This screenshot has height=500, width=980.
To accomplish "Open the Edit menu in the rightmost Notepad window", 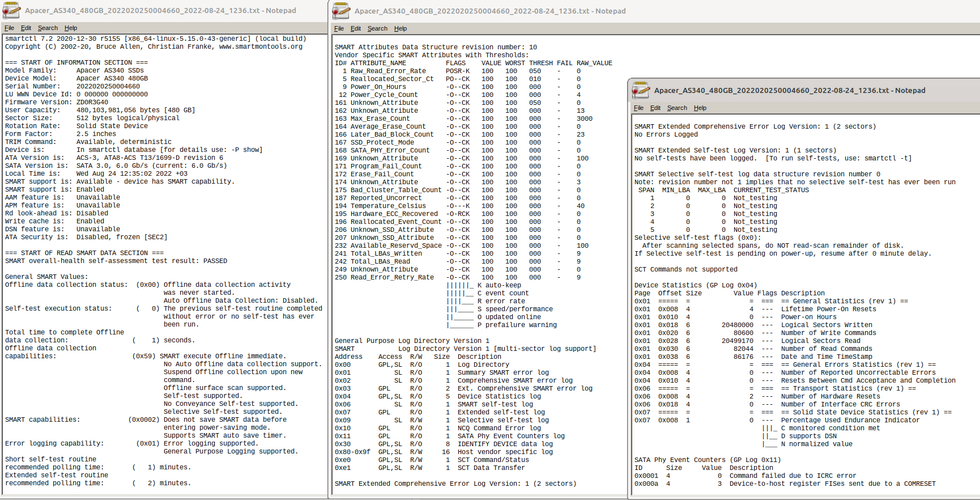I will (655, 108).
